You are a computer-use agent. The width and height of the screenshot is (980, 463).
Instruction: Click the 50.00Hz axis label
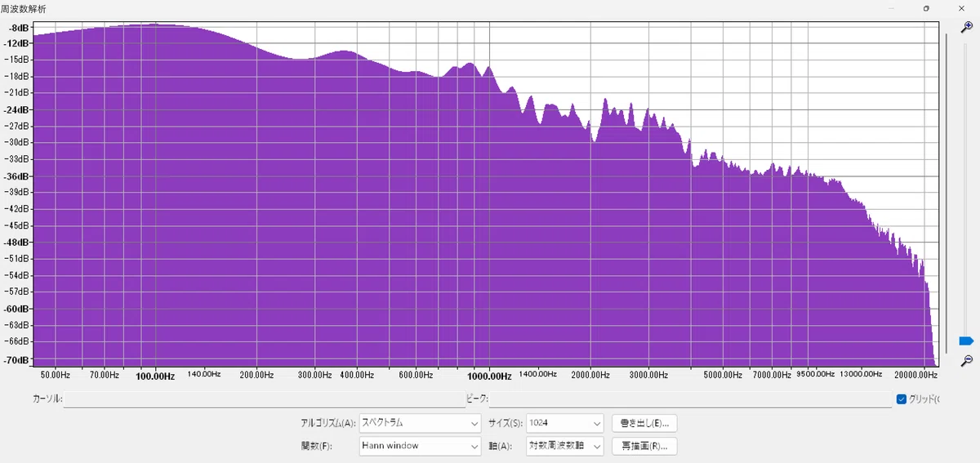[x=55, y=375]
